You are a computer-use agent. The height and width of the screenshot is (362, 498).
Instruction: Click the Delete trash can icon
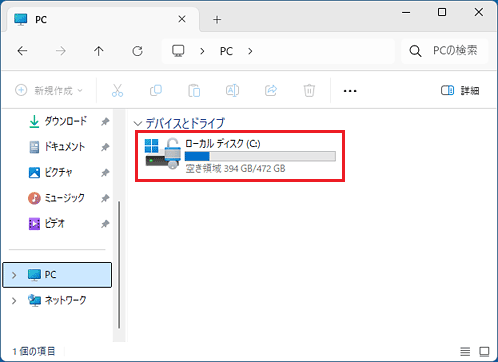(x=309, y=90)
